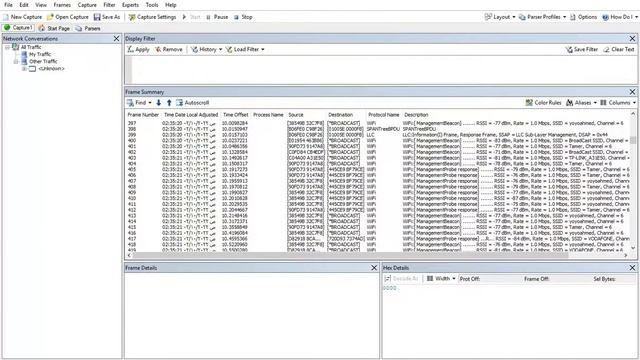Start a New Capture from toolbar
640x360 pixels.
coord(22,17)
